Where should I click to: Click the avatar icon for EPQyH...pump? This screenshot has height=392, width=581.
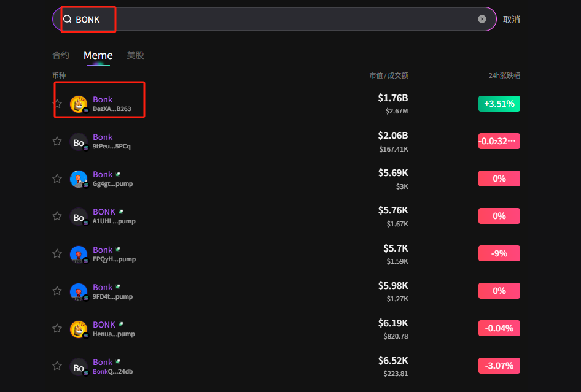pyautogui.click(x=79, y=255)
